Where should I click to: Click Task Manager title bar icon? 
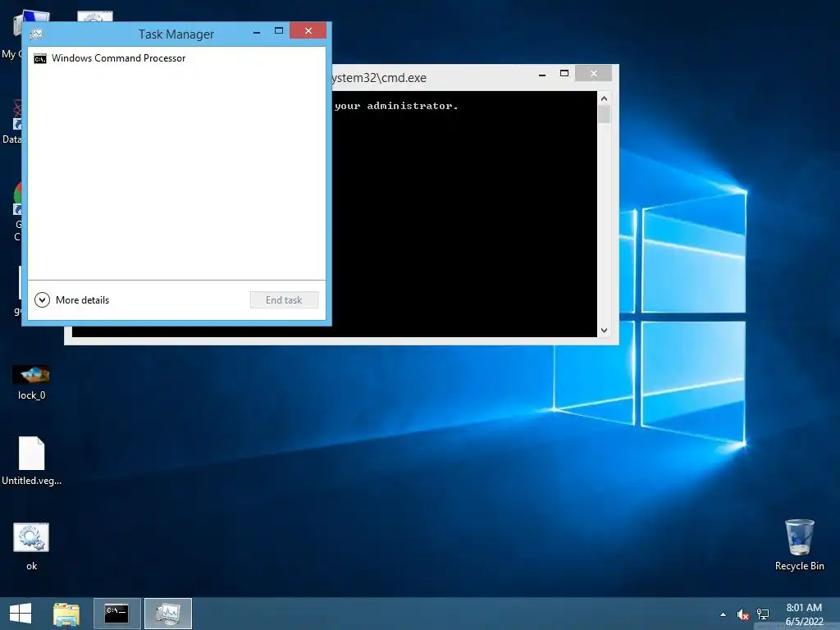point(36,34)
